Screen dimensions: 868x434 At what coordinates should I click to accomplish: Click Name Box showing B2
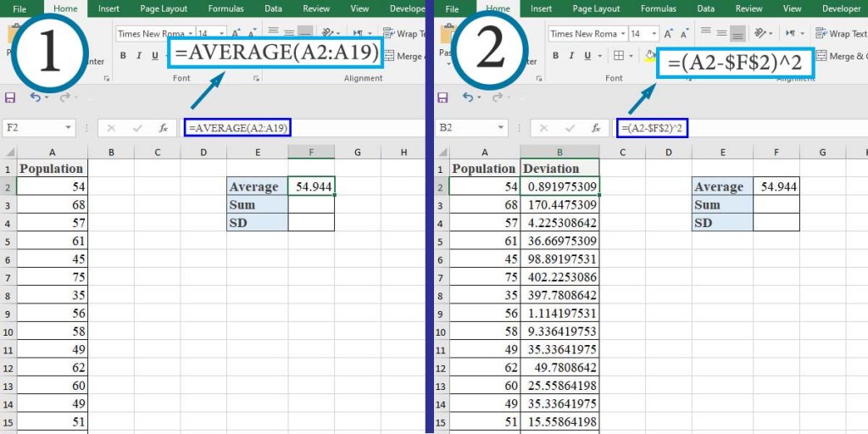tap(470, 128)
